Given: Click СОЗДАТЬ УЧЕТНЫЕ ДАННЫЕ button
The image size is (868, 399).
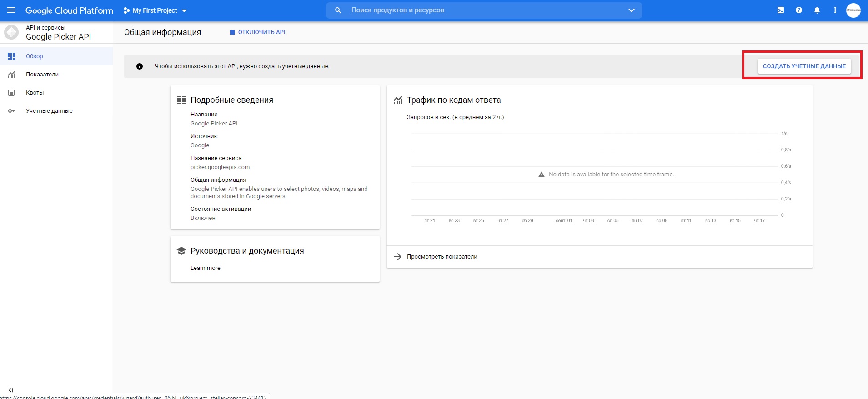Looking at the screenshot, I should (x=804, y=66).
